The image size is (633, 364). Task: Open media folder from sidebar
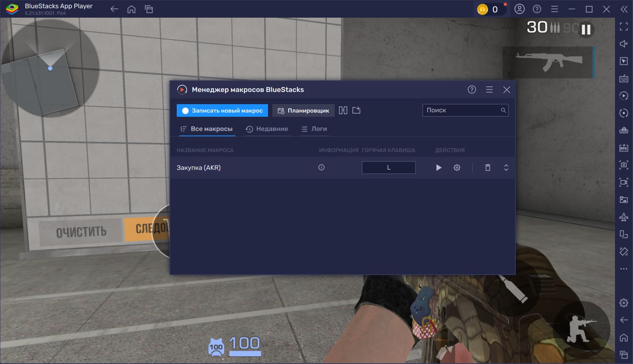click(624, 199)
